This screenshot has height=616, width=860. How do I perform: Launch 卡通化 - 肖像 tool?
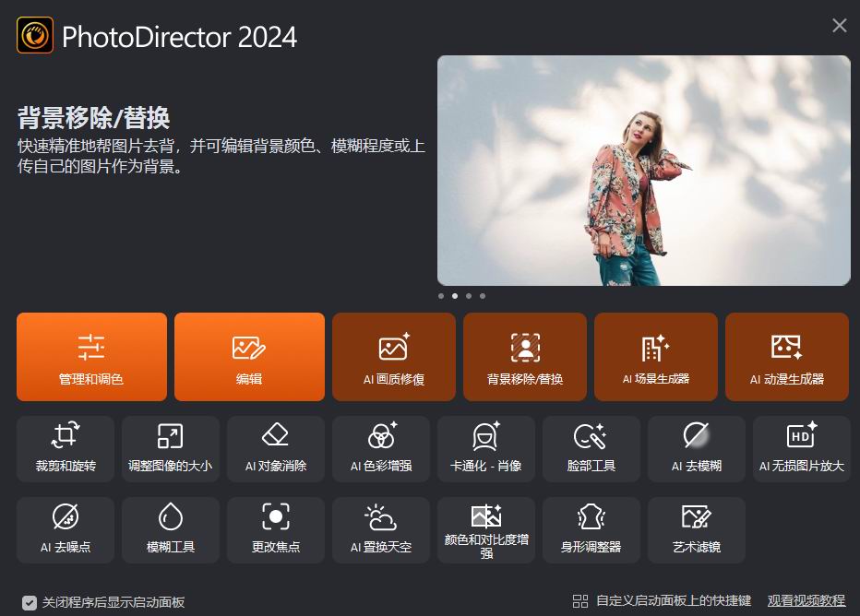(x=486, y=449)
